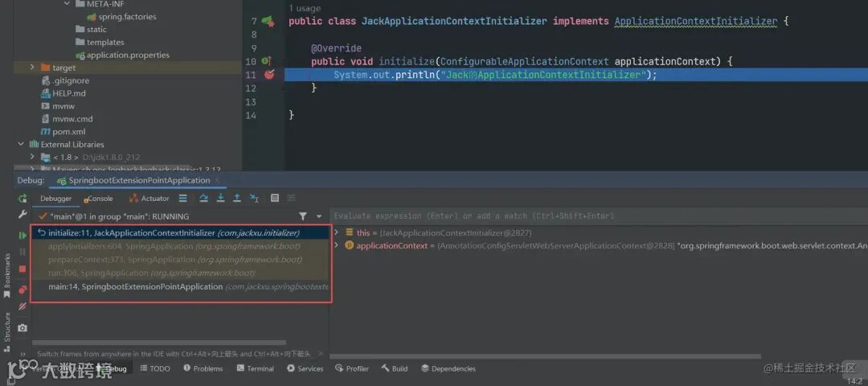Click the frames panel horizontal scrollbar
Viewport: 868px width, 386px height.
[159, 343]
